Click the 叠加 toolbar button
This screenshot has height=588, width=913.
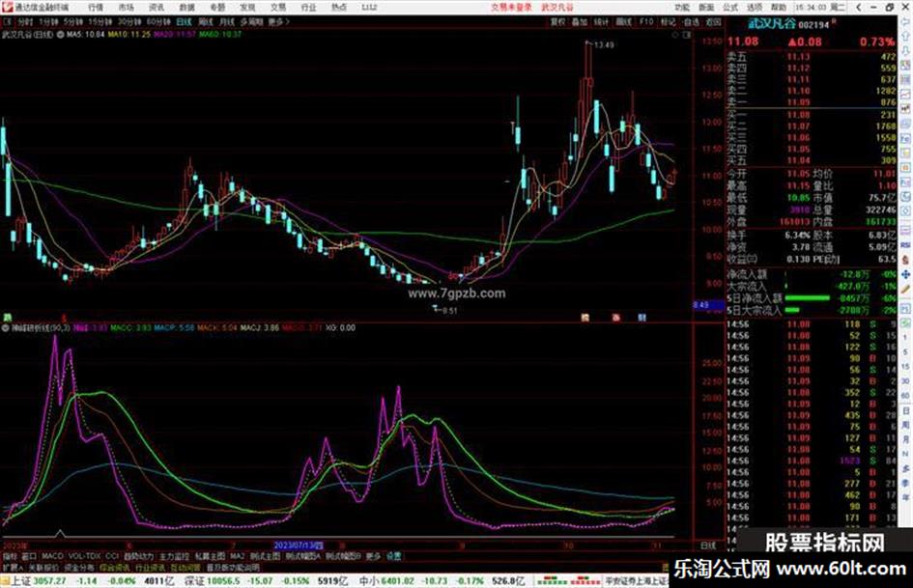580,21
